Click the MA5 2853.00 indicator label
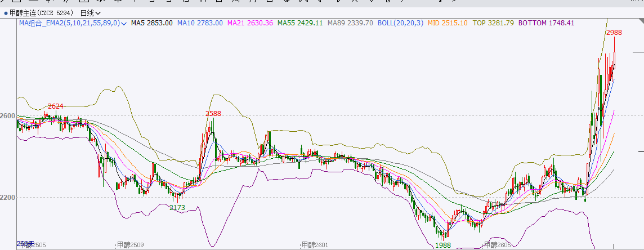The image size is (644, 250). [x=151, y=23]
